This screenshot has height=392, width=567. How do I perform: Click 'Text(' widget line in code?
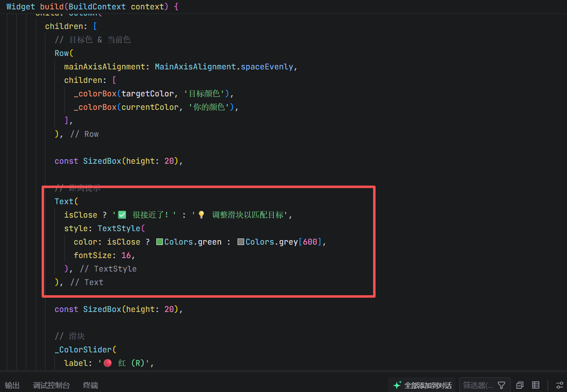(66, 201)
